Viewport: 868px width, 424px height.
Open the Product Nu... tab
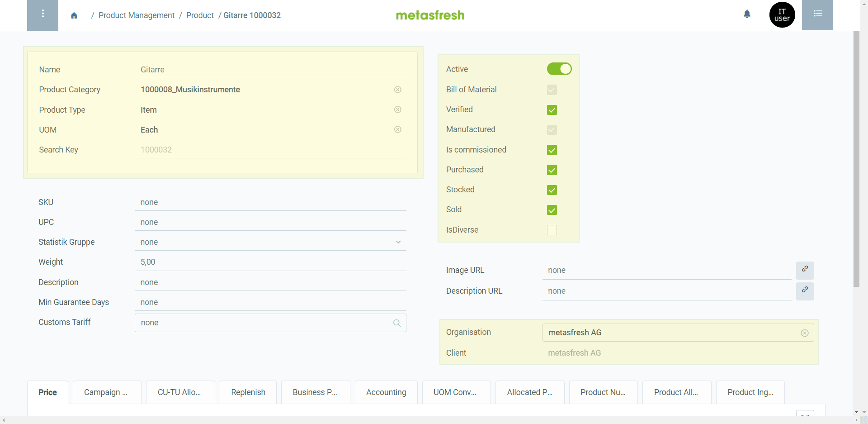[x=603, y=392]
